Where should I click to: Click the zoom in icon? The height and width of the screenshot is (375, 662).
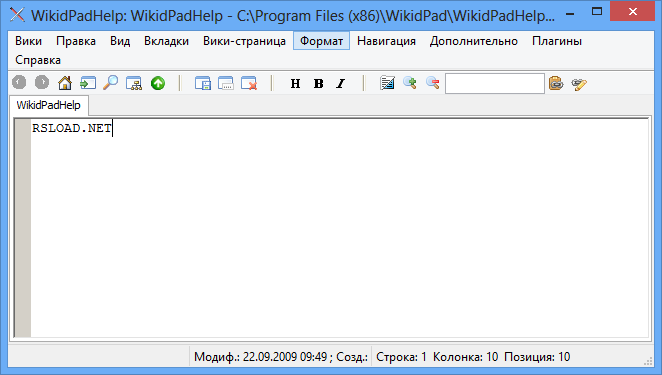pos(410,83)
